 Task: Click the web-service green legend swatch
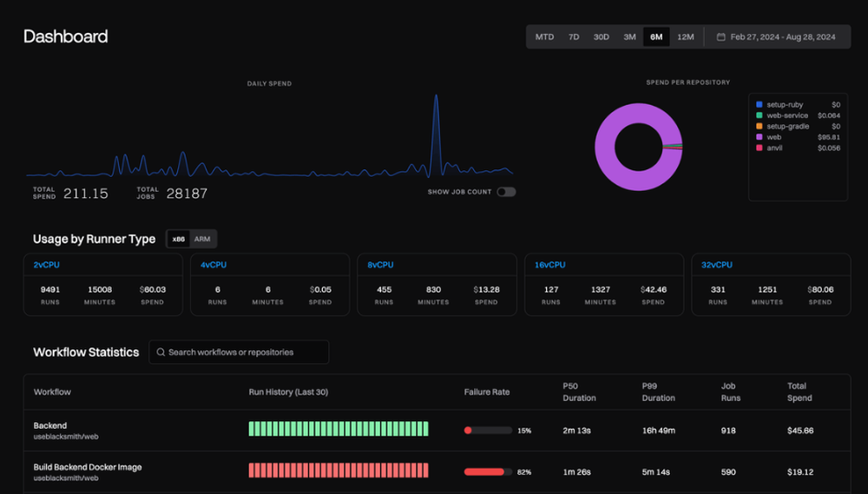[759, 115]
